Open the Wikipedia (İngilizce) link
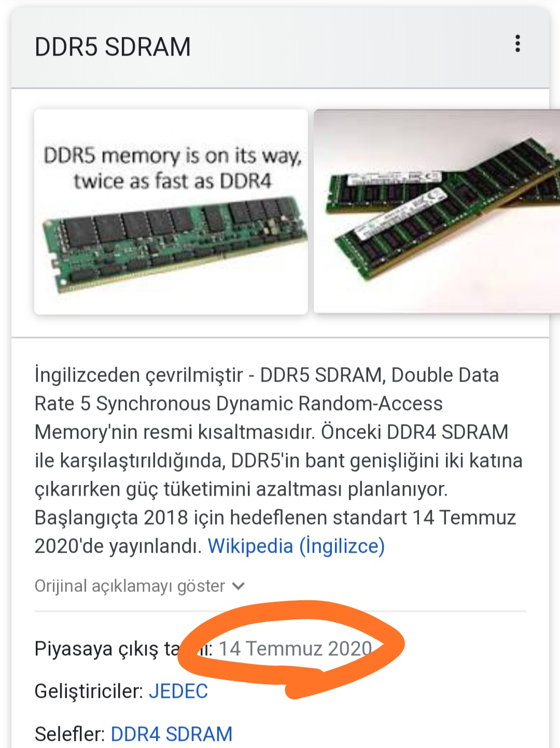560x748 pixels. [296, 546]
